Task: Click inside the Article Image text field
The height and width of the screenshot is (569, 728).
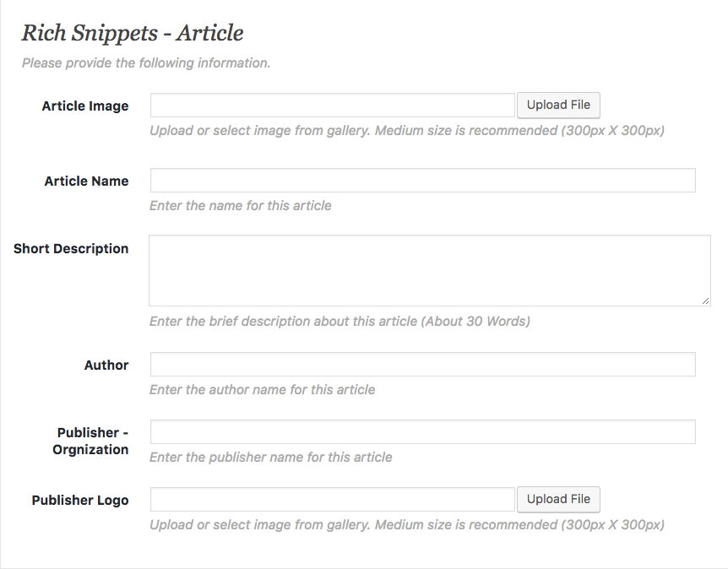Action: pyautogui.click(x=332, y=105)
